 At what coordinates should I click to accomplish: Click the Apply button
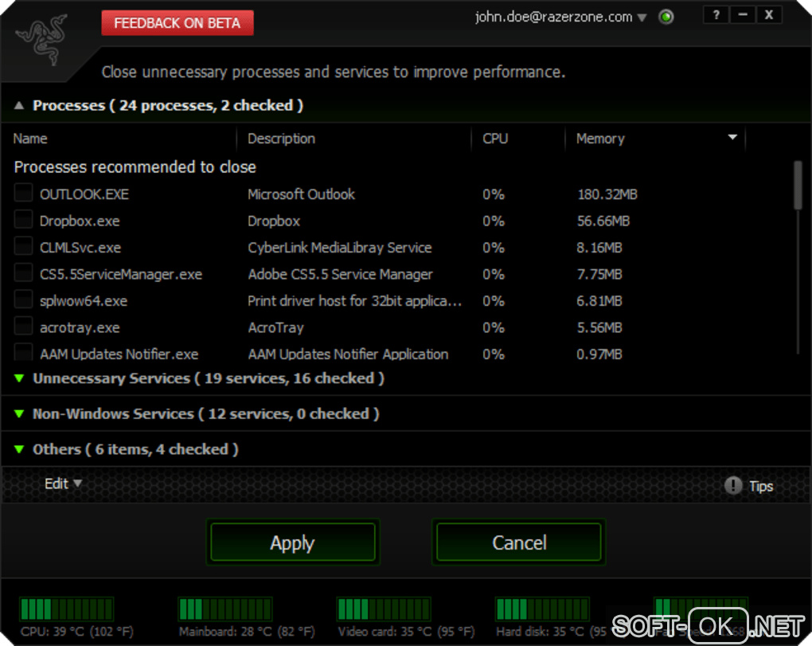[x=293, y=542]
